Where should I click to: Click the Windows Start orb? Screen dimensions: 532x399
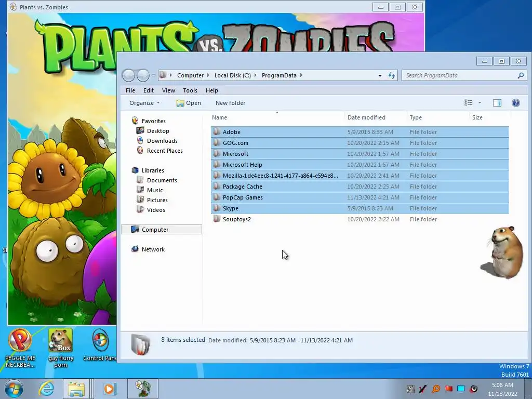click(x=14, y=389)
